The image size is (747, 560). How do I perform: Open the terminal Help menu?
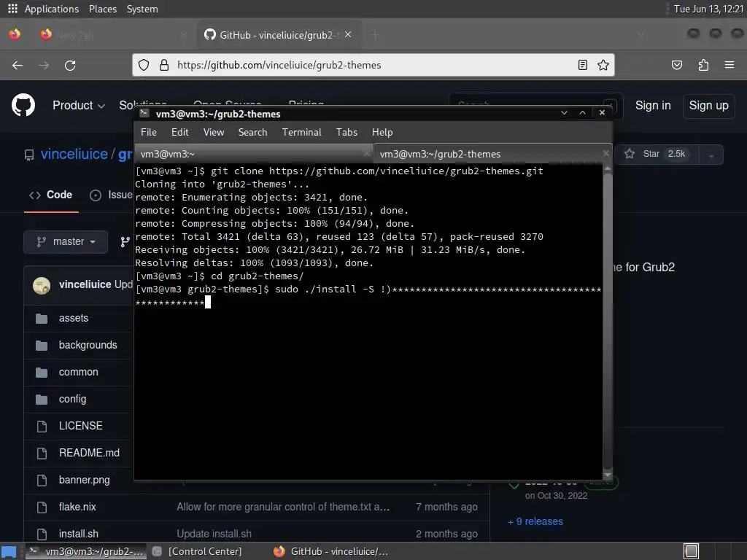tap(382, 133)
